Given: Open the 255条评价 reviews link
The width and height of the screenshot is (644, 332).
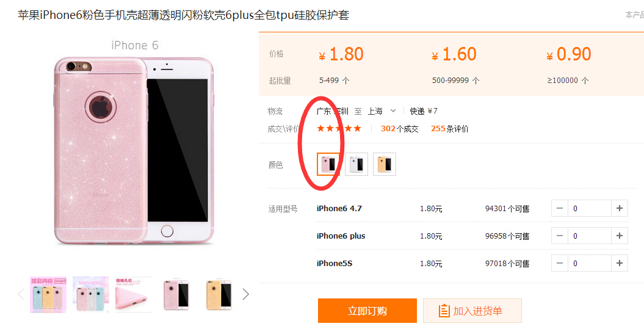Looking at the screenshot, I should (450, 129).
